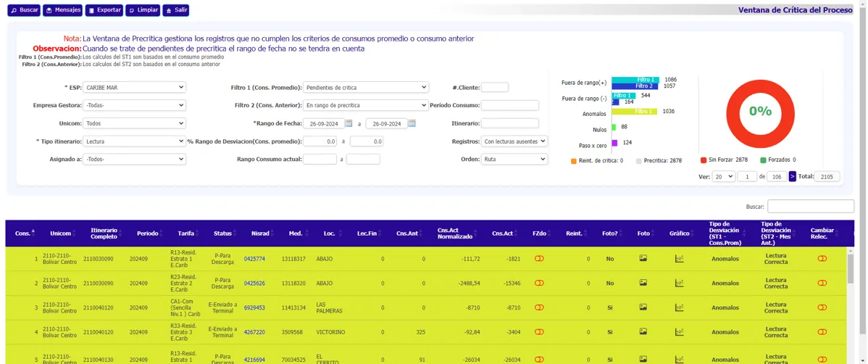The image size is (868, 364).
Task: Open end date calendar picker icon
Action: click(412, 123)
